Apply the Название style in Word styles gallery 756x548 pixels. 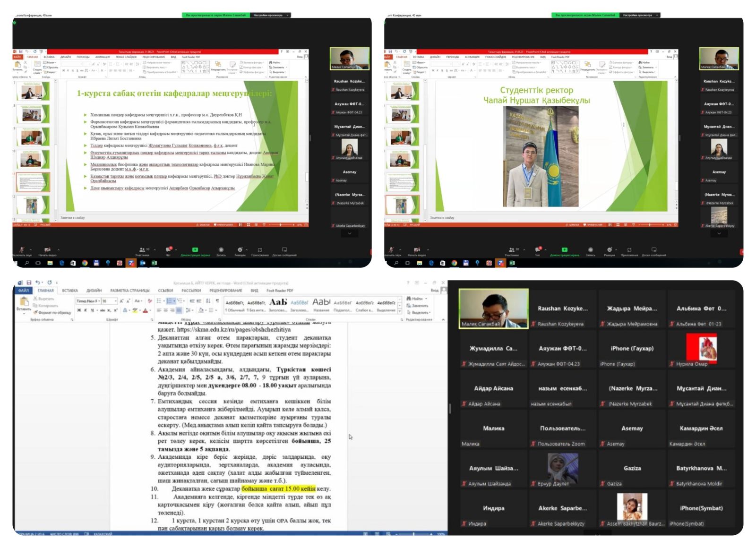click(321, 305)
